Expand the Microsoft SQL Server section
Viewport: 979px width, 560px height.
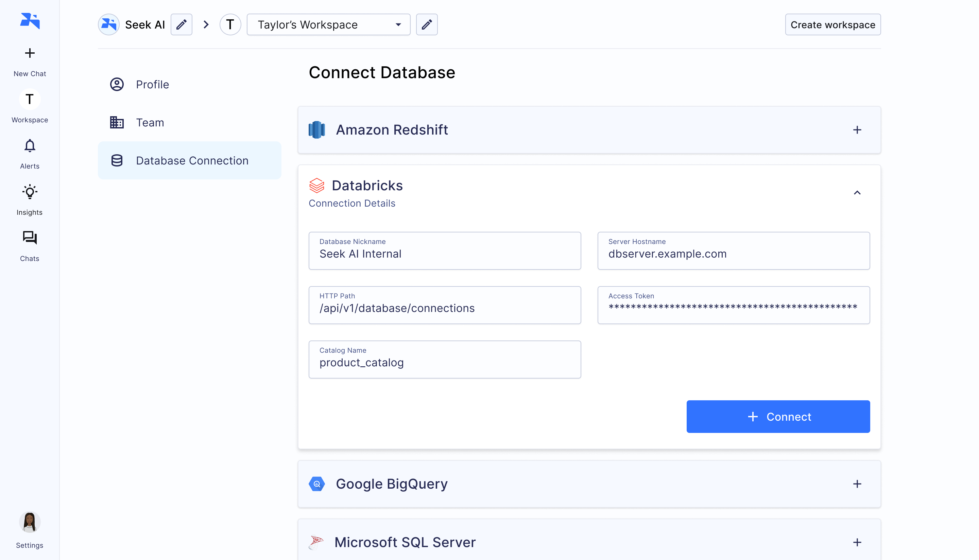point(857,542)
